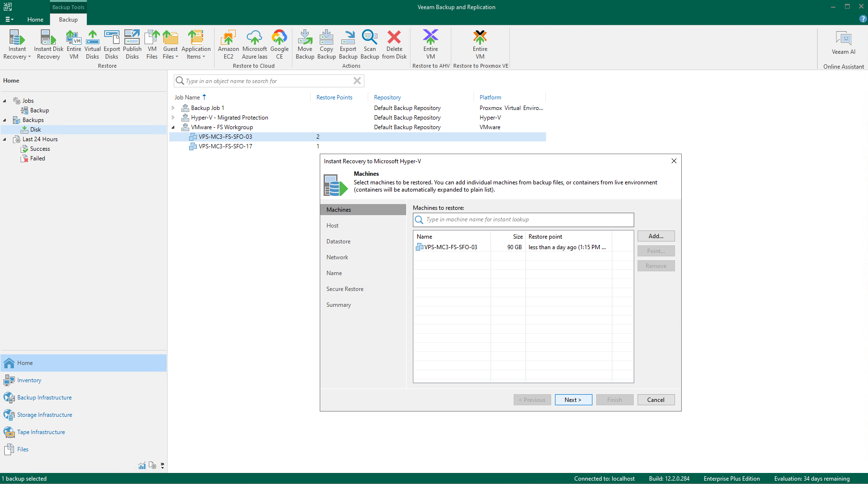
Task: Restore Entire VM to Proxmox VE
Action: pyautogui.click(x=480, y=44)
